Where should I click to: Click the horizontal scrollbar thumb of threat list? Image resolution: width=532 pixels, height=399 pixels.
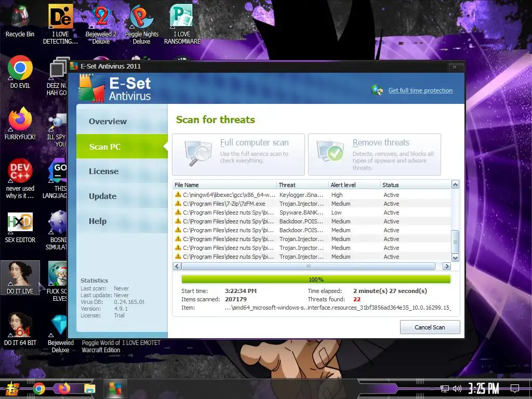pos(309,267)
